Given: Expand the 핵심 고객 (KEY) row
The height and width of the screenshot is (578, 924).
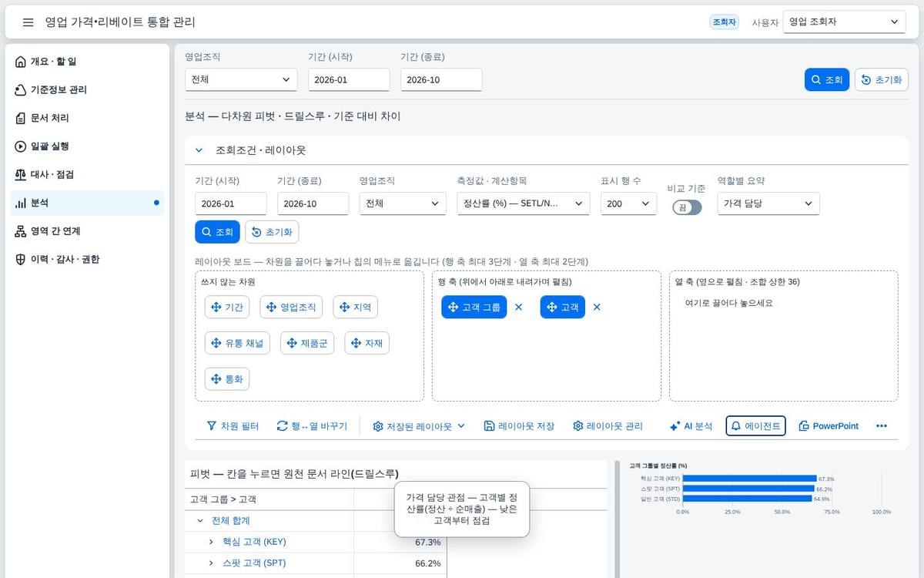Looking at the screenshot, I should tap(211, 542).
